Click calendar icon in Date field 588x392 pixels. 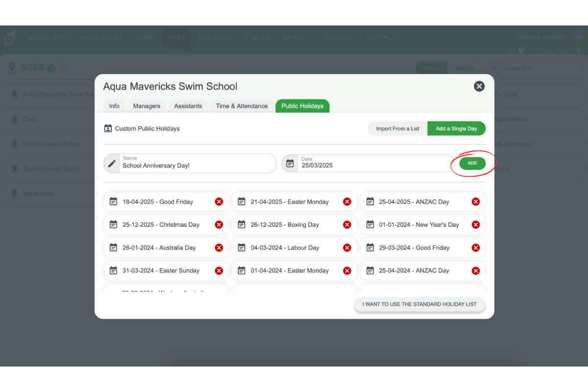[290, 164]
